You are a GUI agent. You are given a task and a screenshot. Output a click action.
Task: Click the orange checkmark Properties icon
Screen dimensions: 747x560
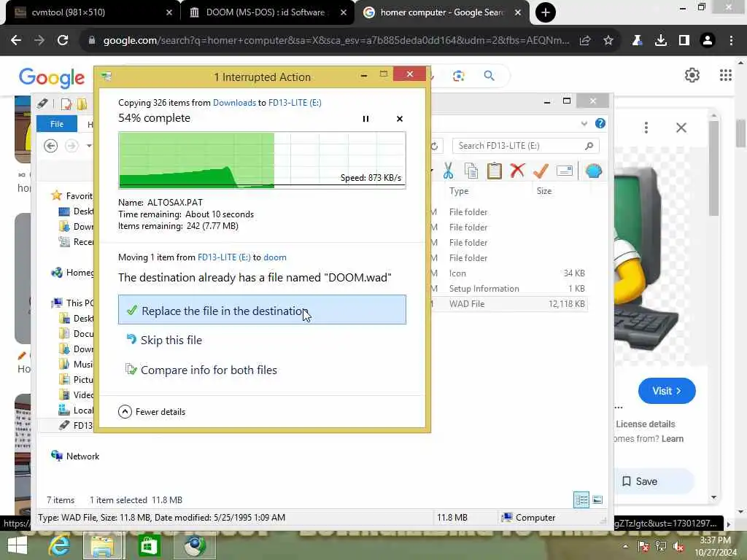(541, 171)
